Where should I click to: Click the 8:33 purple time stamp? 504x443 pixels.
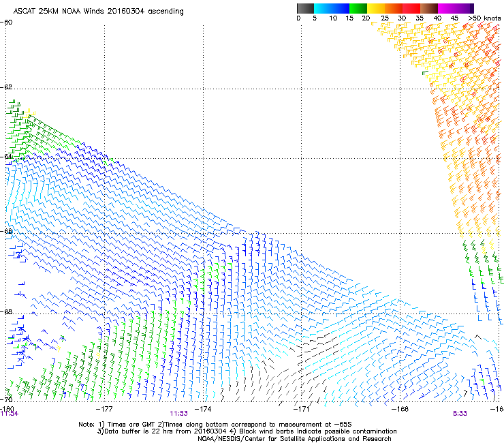[x=460, y=414]
